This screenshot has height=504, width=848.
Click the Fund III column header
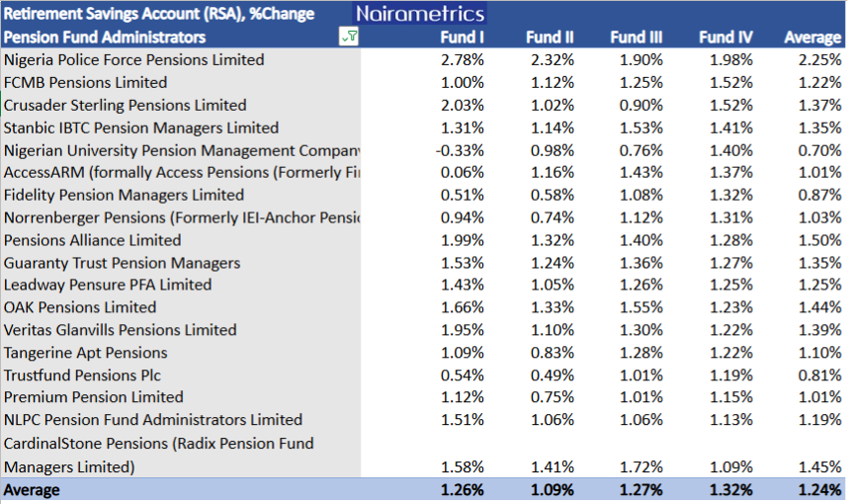click(x=636, y=38)
